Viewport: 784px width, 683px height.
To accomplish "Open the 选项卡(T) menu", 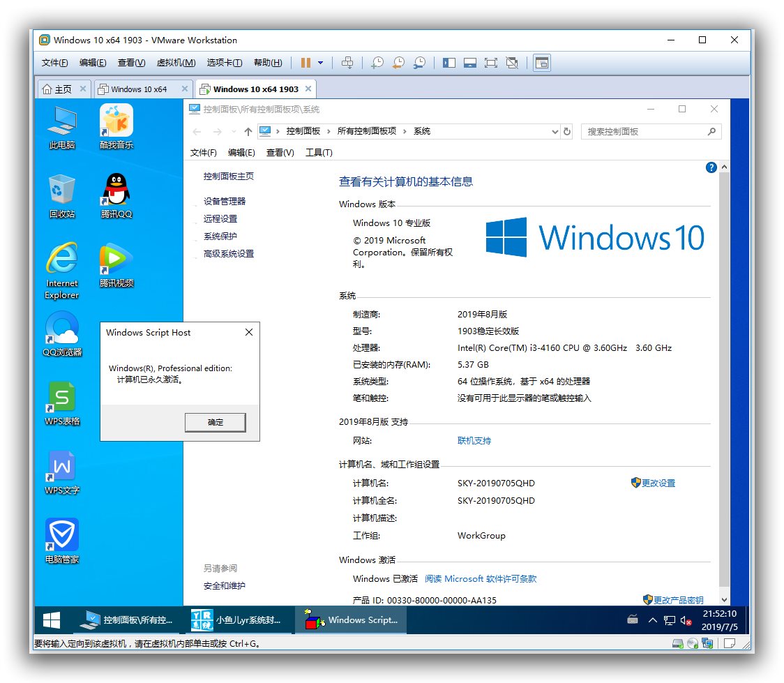I will click(x=225, y=63).
